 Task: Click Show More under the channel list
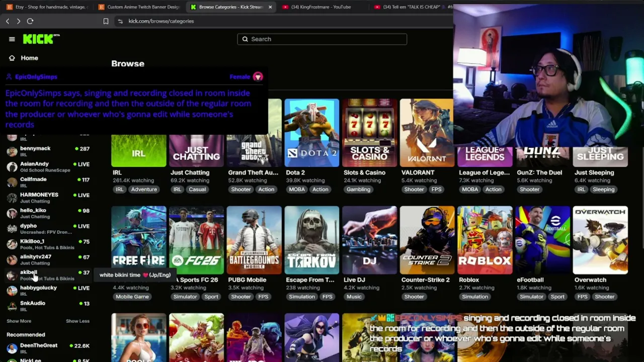point(19,321)
